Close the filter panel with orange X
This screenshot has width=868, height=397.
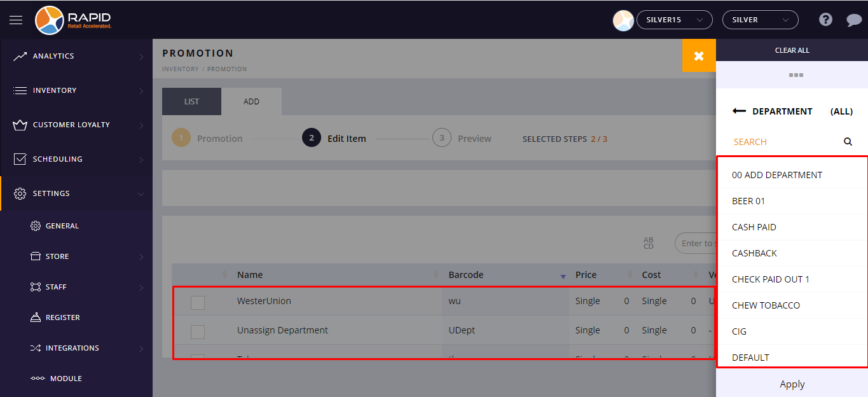(x=699, y=56)
